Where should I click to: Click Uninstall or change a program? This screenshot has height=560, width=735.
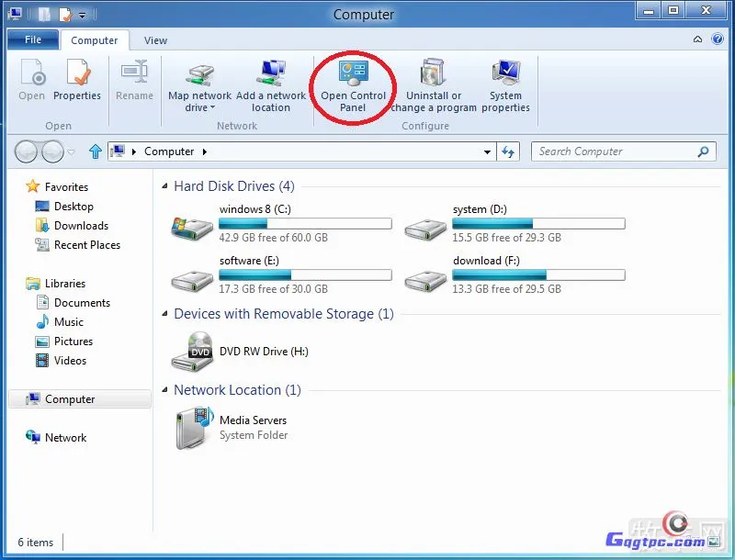[x=434, y=86]
